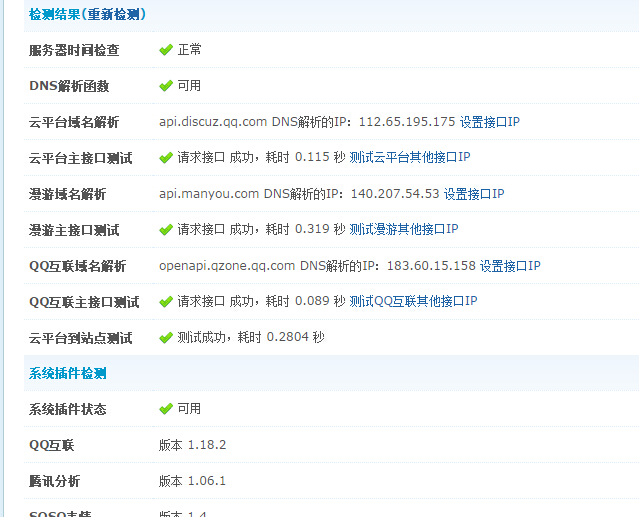Click 设置接口IP for openapi.qzone.qq.com
Screen dimensions: 639x517
[510, 266]
